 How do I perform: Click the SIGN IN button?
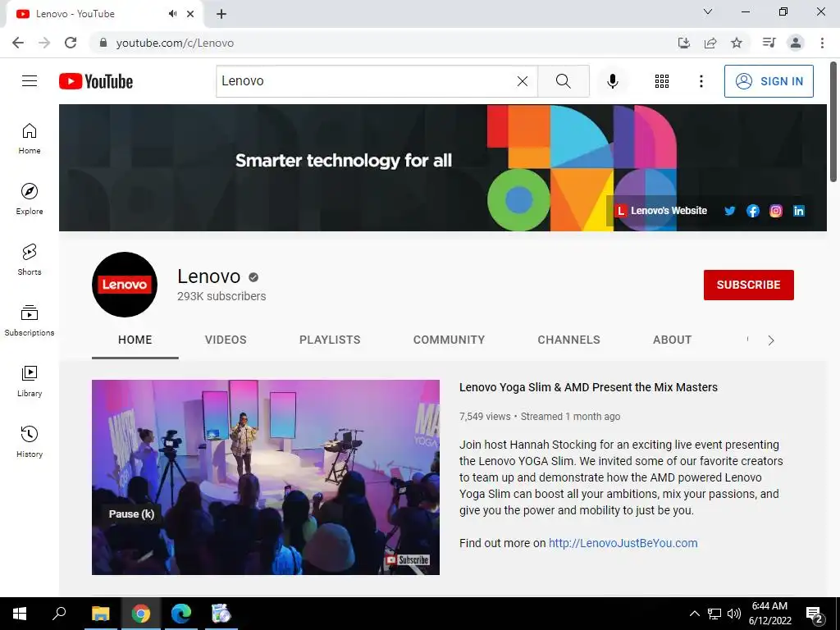[768, 81]
